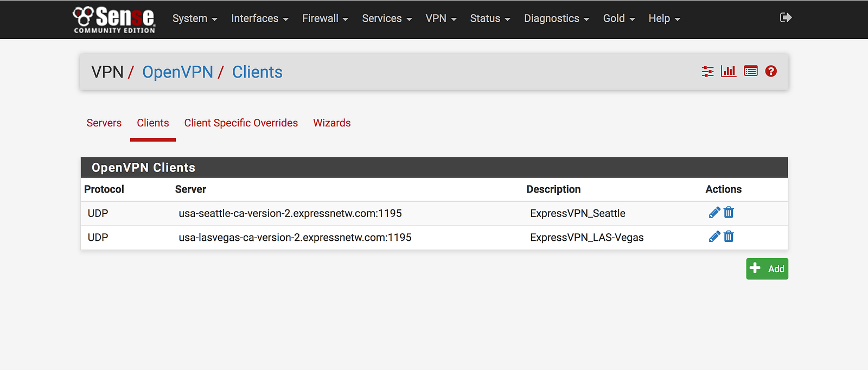Open the System dropdown menu
The width and height of the screenshot is (868, 370).
coord(195,18)
